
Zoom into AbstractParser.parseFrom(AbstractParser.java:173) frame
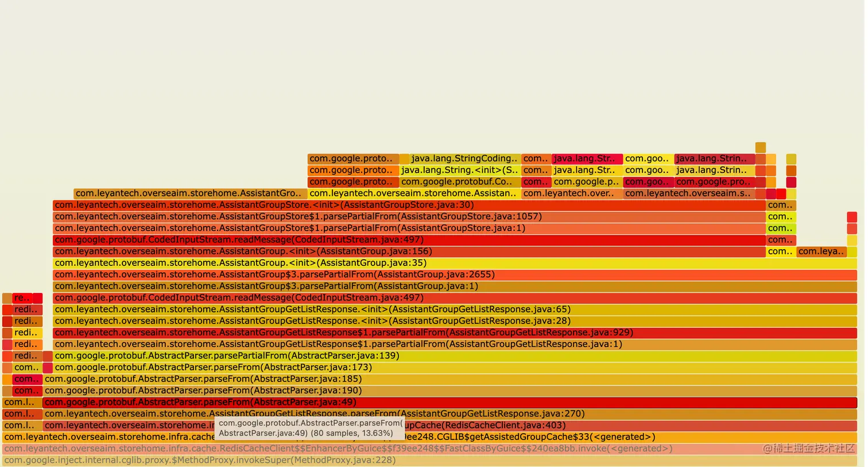point(455,368)
